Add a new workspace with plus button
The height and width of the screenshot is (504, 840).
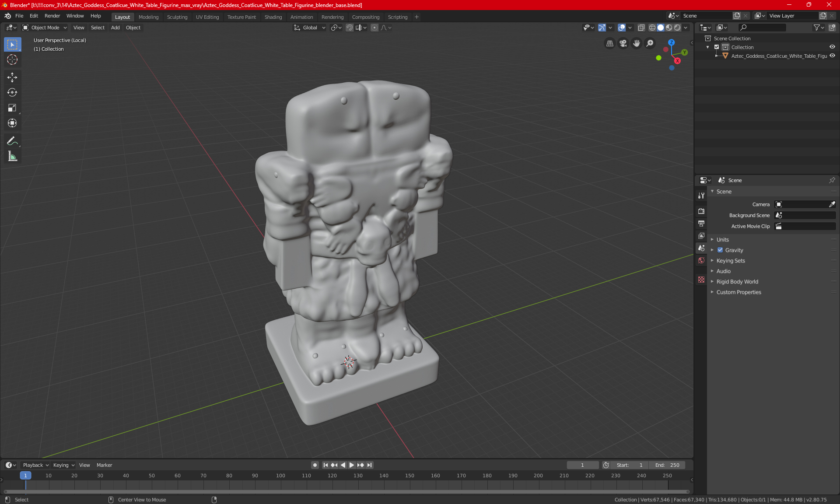[x=416, y=17]
